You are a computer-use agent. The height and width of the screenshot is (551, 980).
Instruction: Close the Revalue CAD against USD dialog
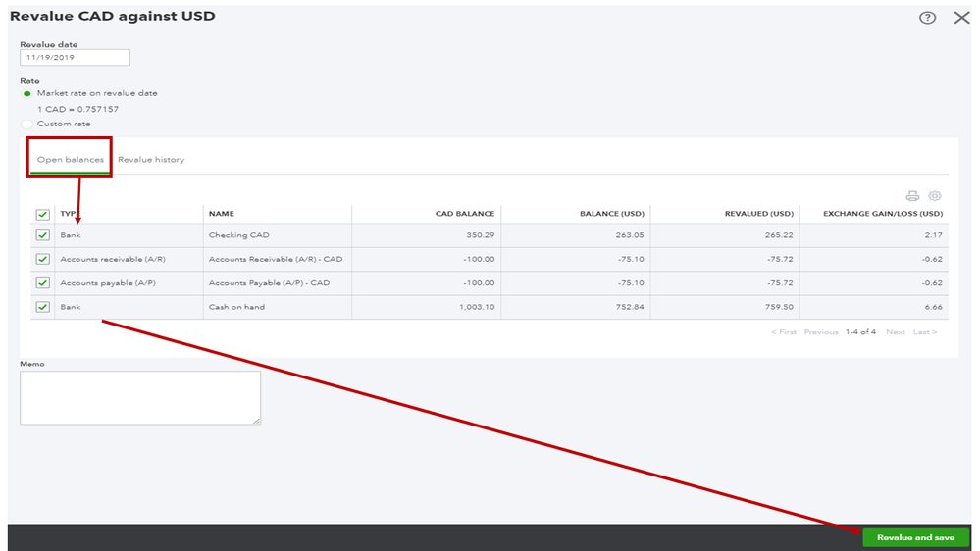click(x=962, y=18)
